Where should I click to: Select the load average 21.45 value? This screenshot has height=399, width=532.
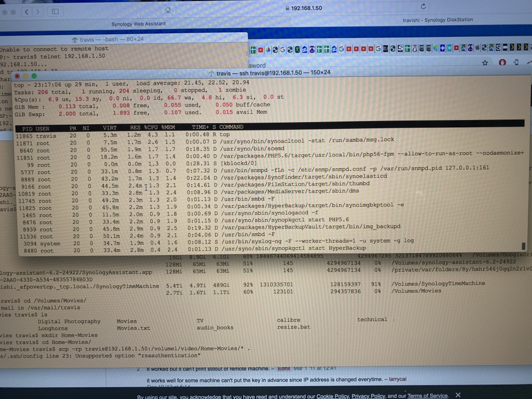point(193,83)
